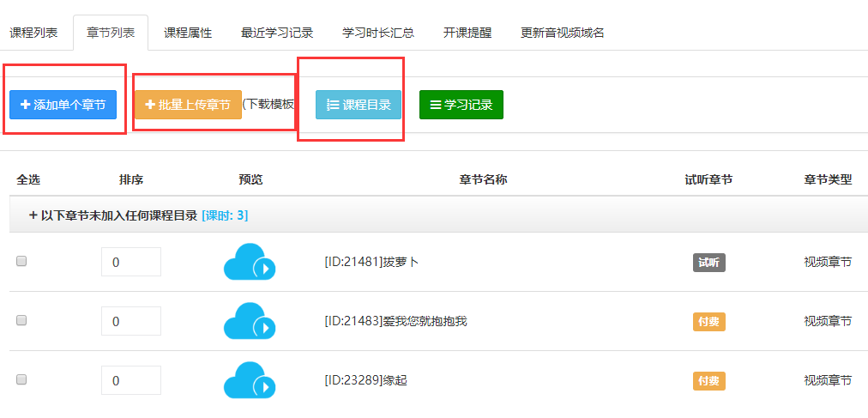The width and height of the screenshot is (868, 418).
Task: Select sort order field for 缘起
Action: [x=131, y=380]
